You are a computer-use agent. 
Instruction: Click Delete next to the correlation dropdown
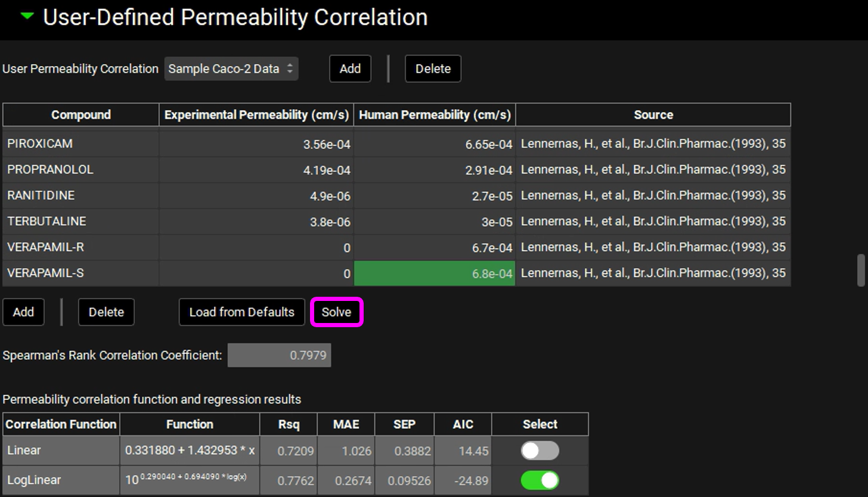pos(433,69)
